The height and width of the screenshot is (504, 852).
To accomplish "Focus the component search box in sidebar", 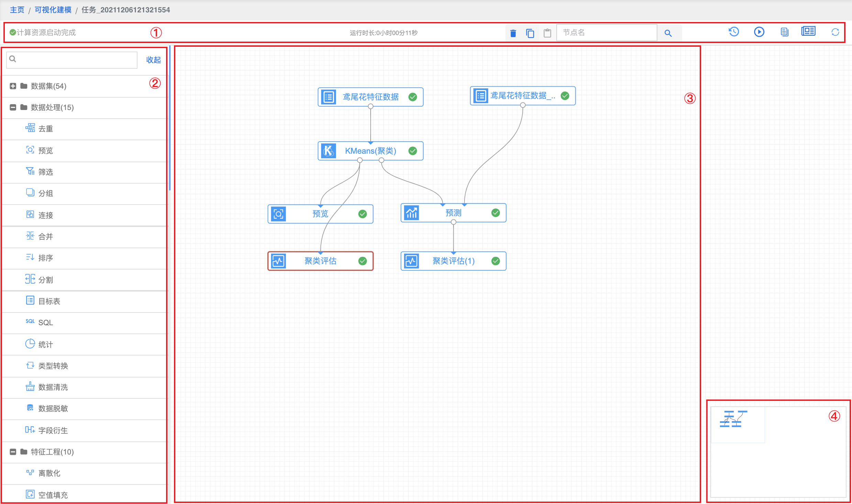I will [x=72, y=60].
